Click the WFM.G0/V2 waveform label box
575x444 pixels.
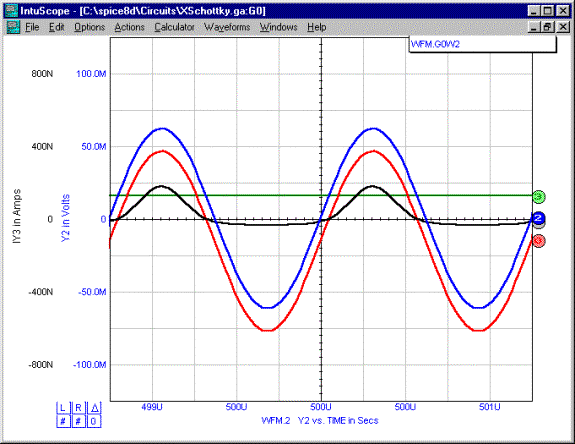(x=482, y=44)
